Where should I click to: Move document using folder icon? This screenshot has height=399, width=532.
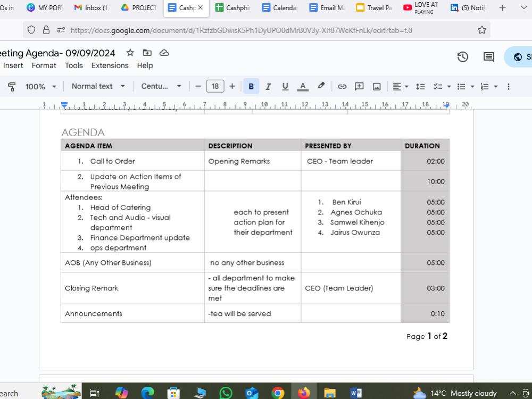click(147, 53)
